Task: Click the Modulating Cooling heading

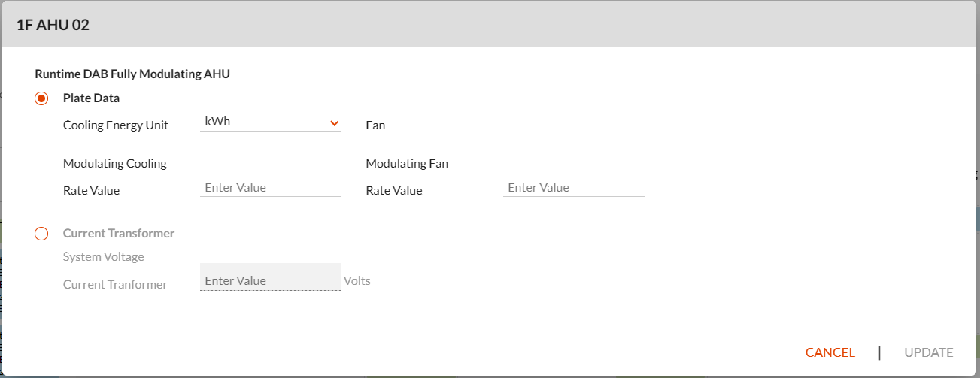Action: tap(115, 163)
